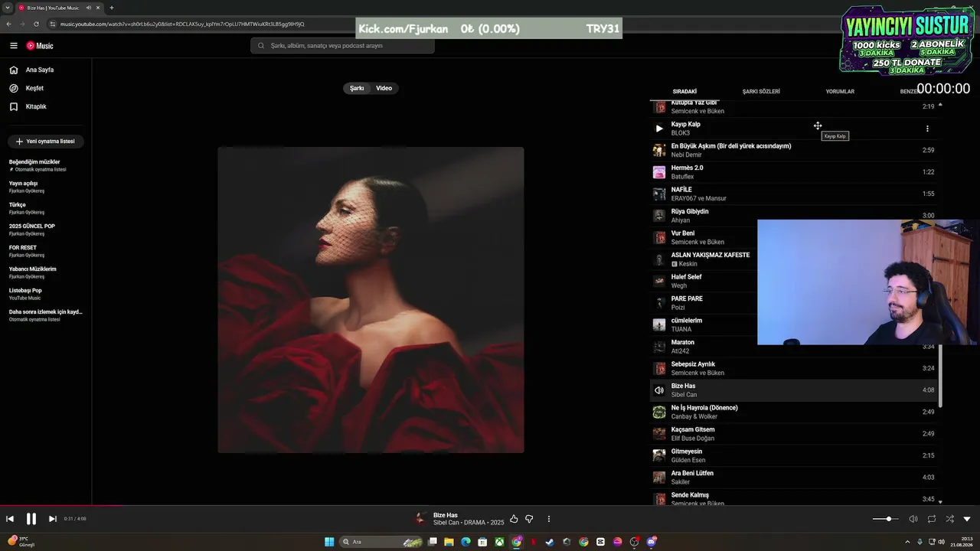The image size is (980, 551).
Task: Like the song Bize Has
Action: [514, 519]
